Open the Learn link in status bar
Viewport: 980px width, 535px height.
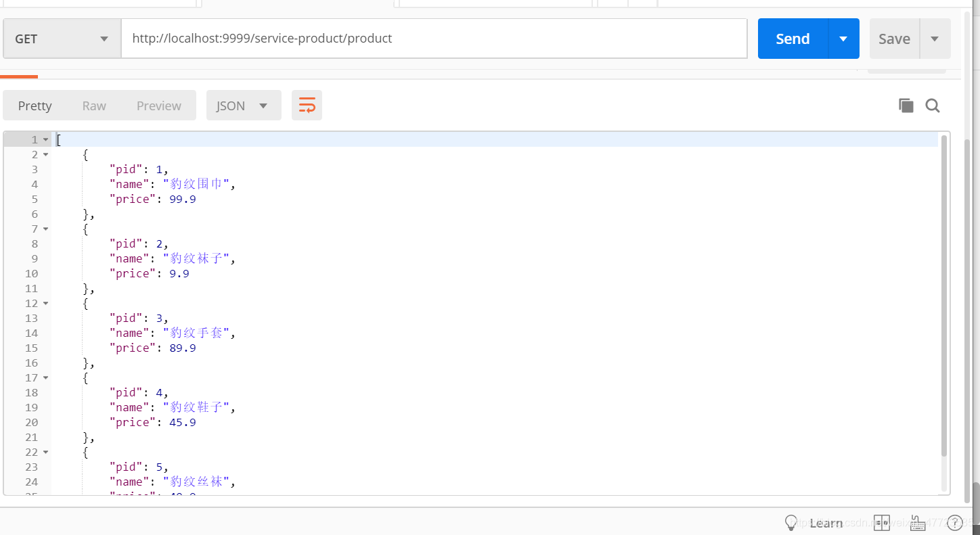point(826,523)
